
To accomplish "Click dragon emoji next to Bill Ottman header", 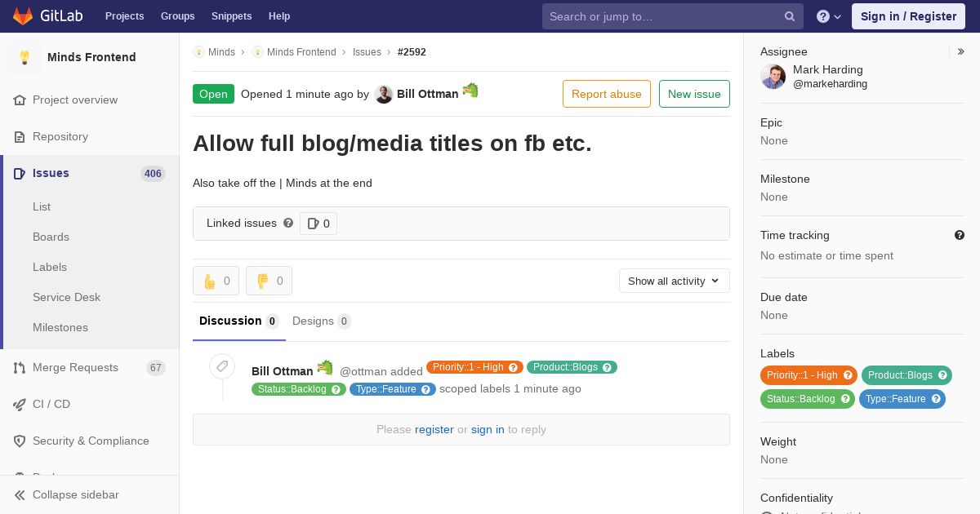I will pos(470,91).
